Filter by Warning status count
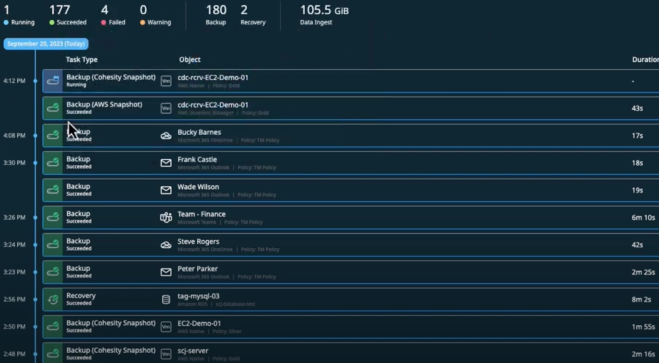The height and width of the screenshot is (363, 659). click(x=156, y=15)
